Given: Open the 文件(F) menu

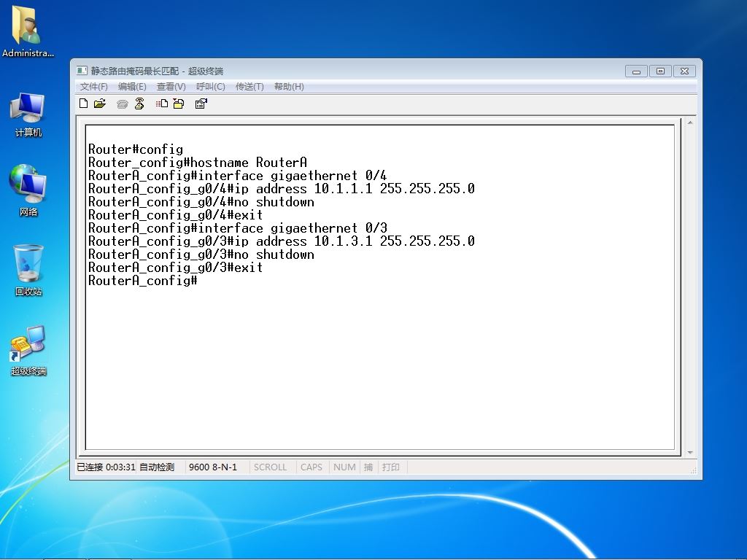Looking at the screenshot, I should pos(94,87).
